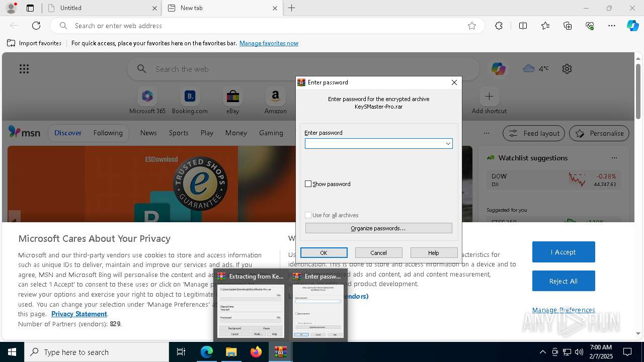The width and height of the screenshot is (644, 362).
Task: Open Gaming category in MSN
Action: (271, 133)
